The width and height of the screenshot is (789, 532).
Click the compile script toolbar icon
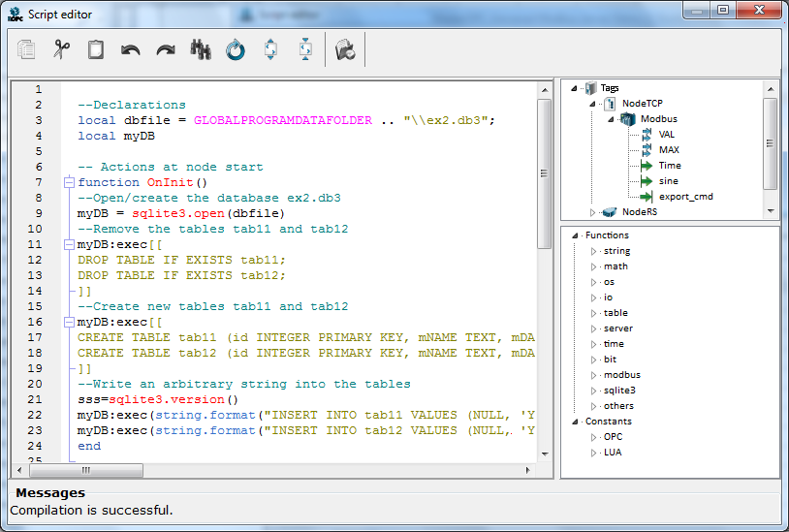tap(345, 49)
